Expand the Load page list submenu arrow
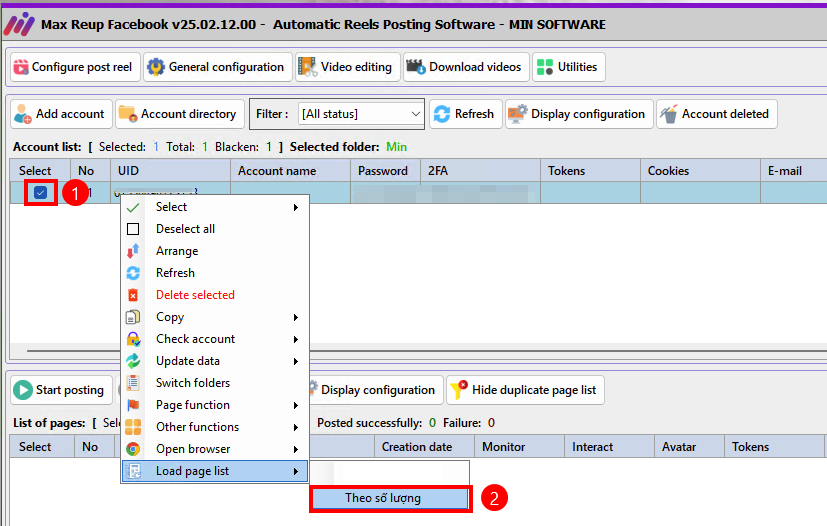This screenshot has height=526, width=827. click(296, 471)
